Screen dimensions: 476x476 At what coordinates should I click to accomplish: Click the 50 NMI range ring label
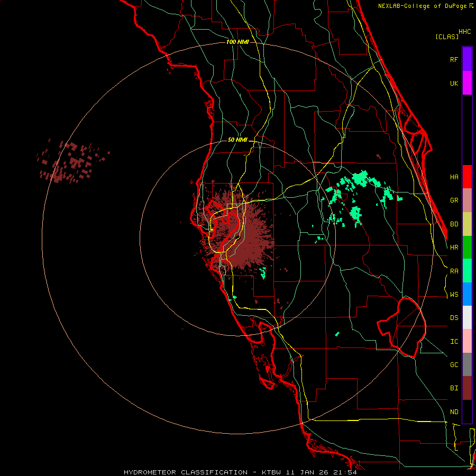tap(237, 140)
